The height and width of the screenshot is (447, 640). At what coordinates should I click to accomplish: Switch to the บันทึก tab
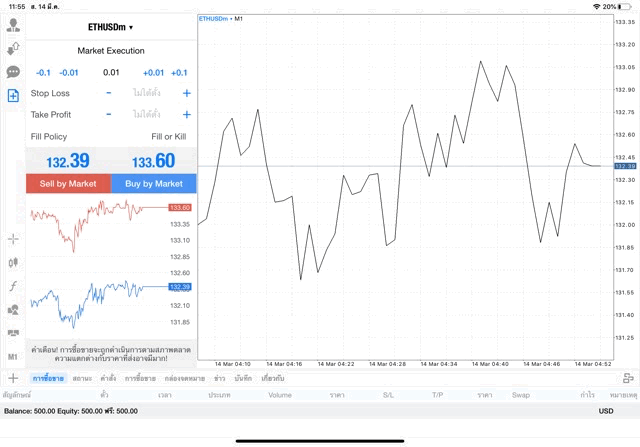[x=243, y=378]
